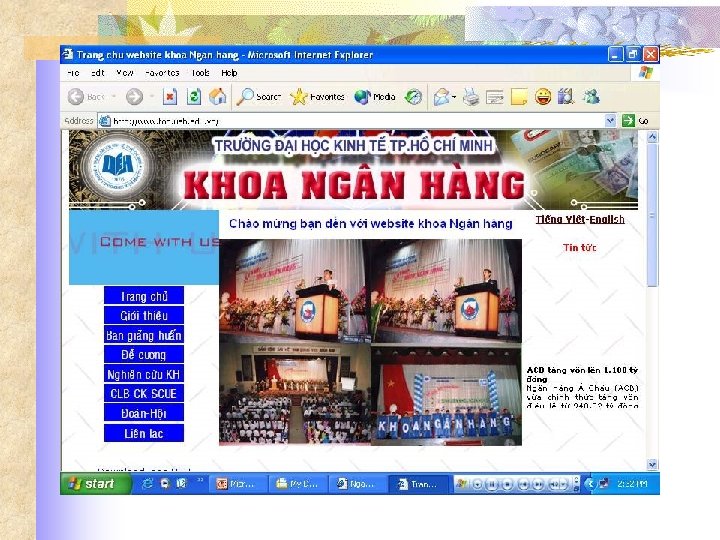Screen dimensions: 720x540
Task: Expand the Mail button dropdown arrow
Action: [454, 97]
